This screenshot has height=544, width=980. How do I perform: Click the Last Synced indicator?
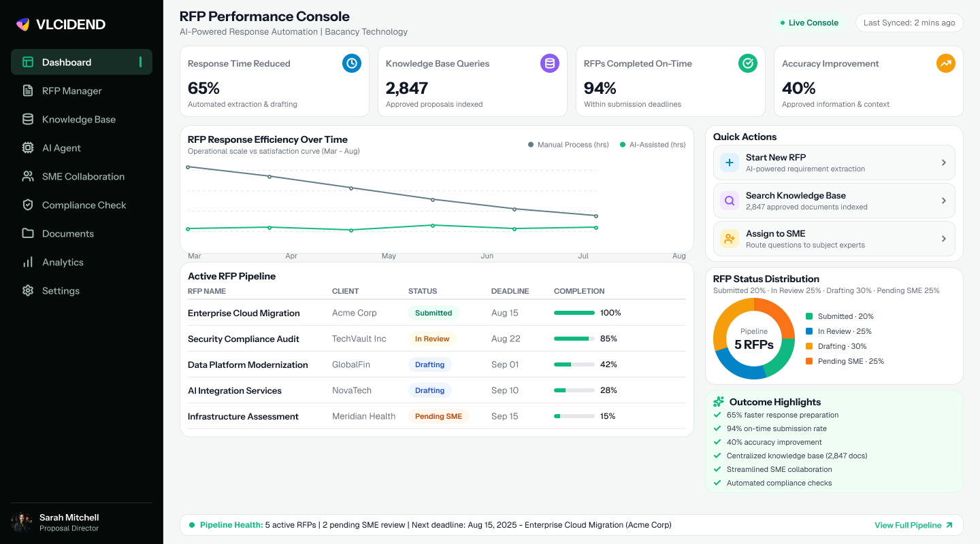click(909, 22)
